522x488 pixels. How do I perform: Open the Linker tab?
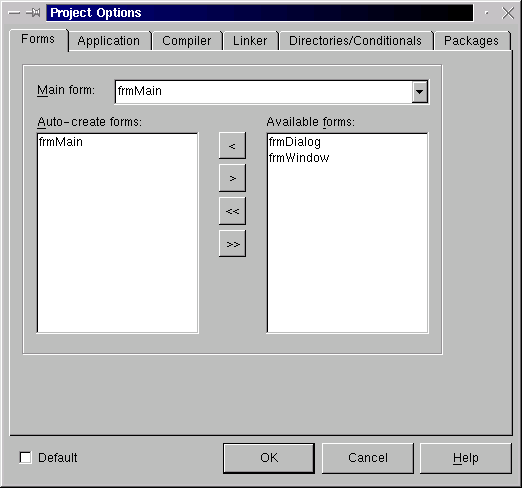coord(250,41)
